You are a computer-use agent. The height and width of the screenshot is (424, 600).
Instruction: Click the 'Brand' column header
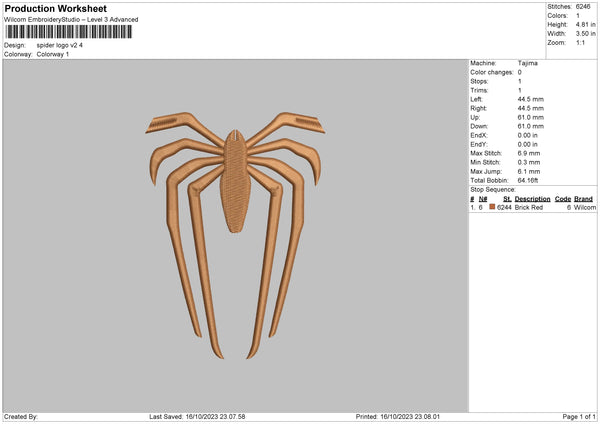click(584, 199)
